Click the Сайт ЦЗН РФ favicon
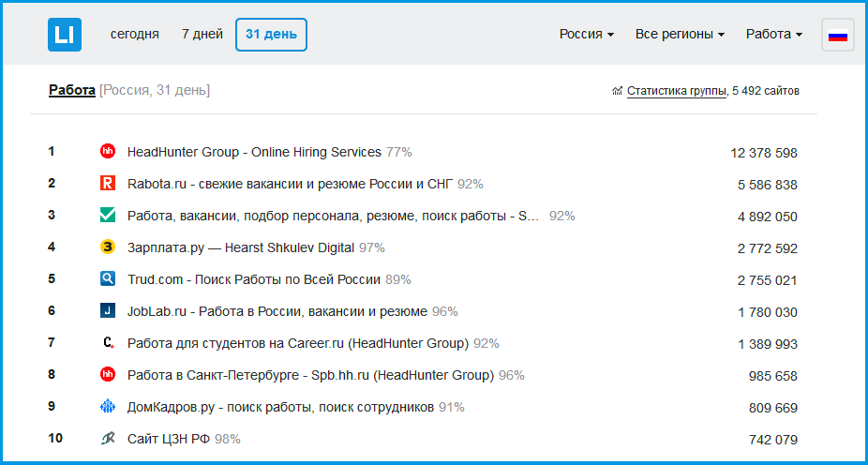The height and width of the screenshot is (465, 868). 108,439
